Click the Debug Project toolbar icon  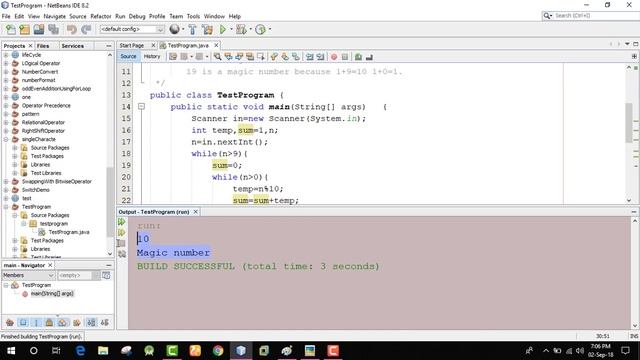pyautogui.click(x=241, y=29)
